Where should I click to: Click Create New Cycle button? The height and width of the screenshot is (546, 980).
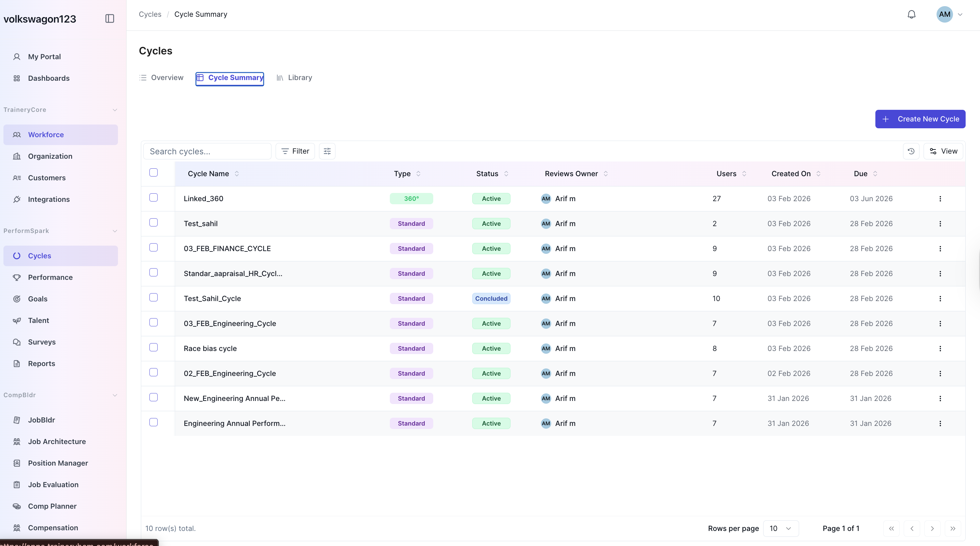[920, 119]
